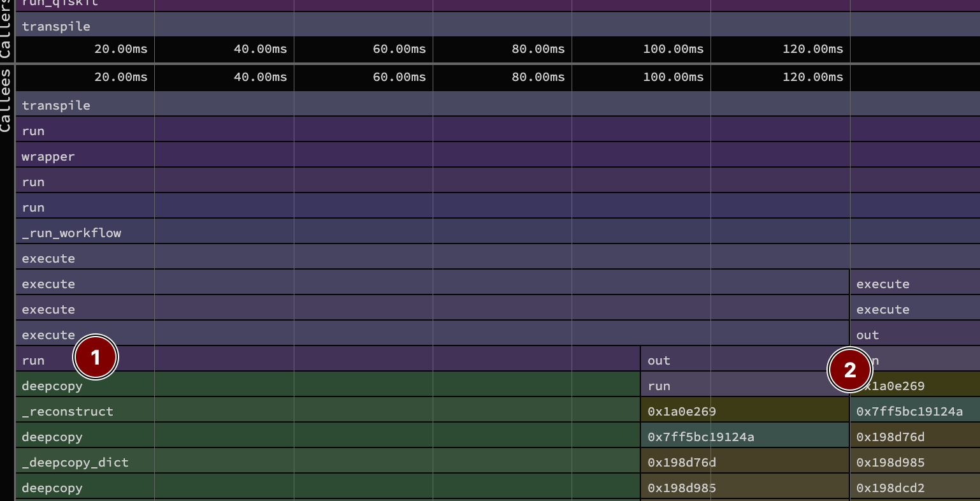Click the run frame directly below wrapper
Viewport: 980px width, 501px height.
tap(33, 182)
